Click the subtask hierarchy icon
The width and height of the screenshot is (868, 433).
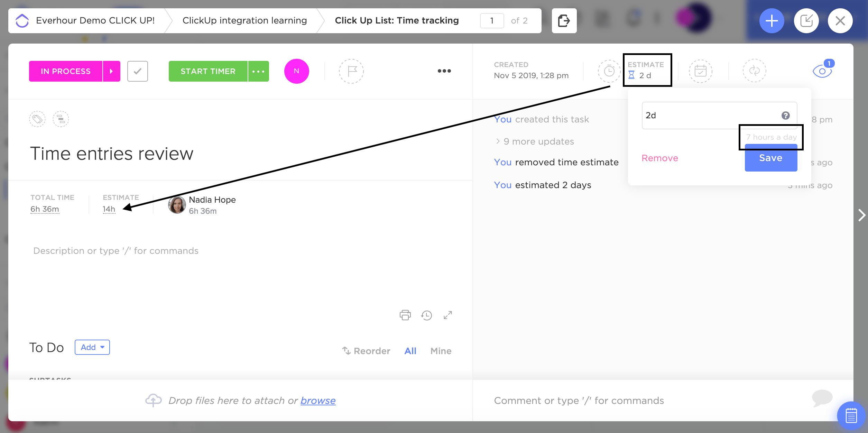[61, 119]
